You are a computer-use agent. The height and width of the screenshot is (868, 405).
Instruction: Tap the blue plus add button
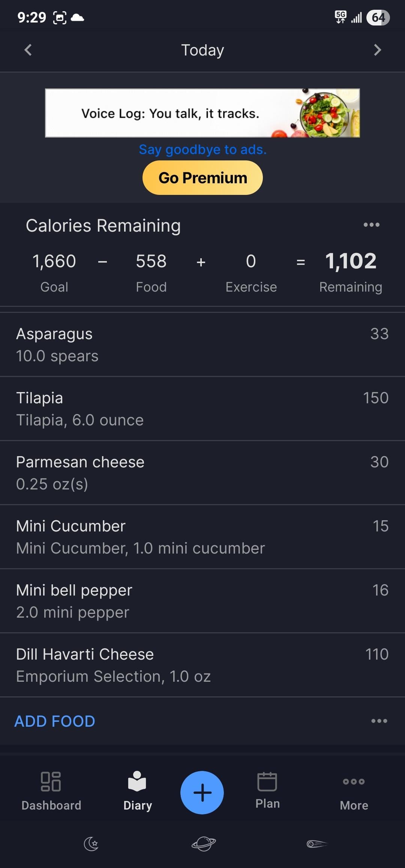coord(202,792)
